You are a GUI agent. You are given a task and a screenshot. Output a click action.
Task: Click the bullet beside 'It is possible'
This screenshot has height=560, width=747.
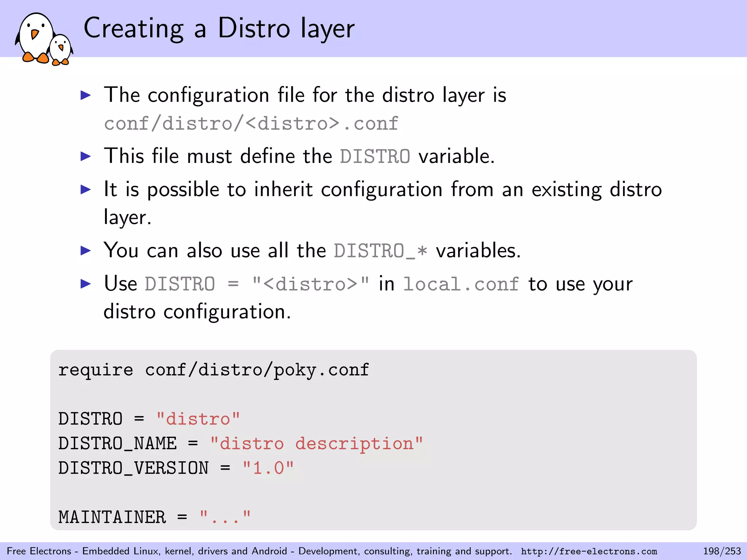pyautogui.click(x=85, y=190)
